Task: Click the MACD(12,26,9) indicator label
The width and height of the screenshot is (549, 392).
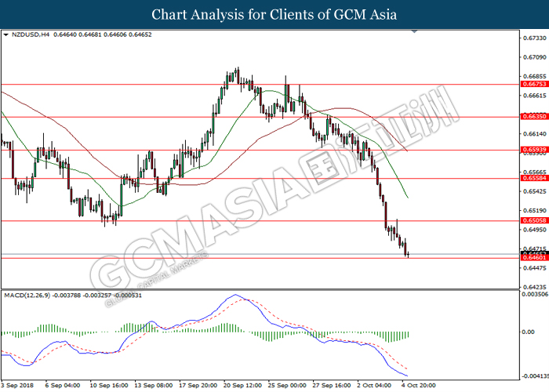Action: coord(27,296)
